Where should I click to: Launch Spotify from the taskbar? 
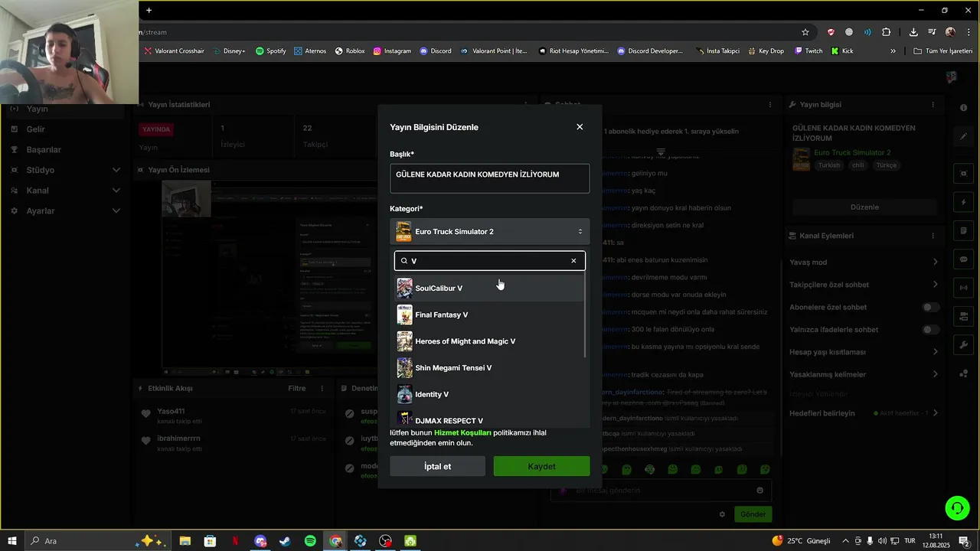pyautogui.click(x=310, y=541)
